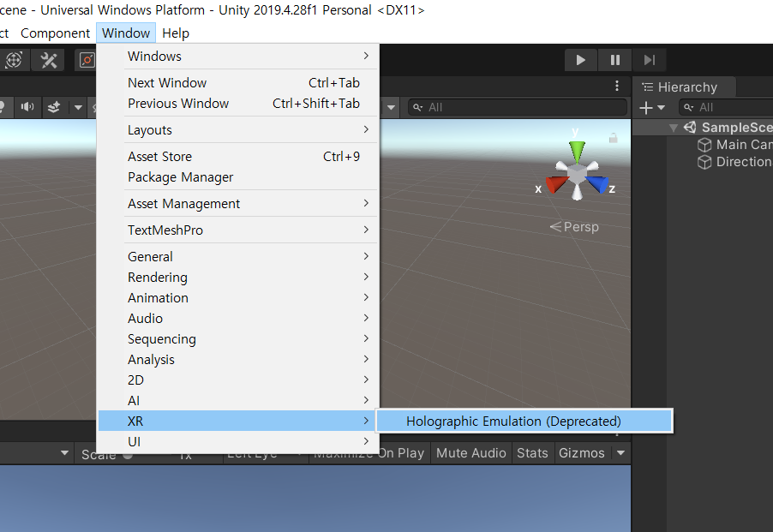Select Next Window menu entry
The image size is (773, 532).
tap(238, 83)
